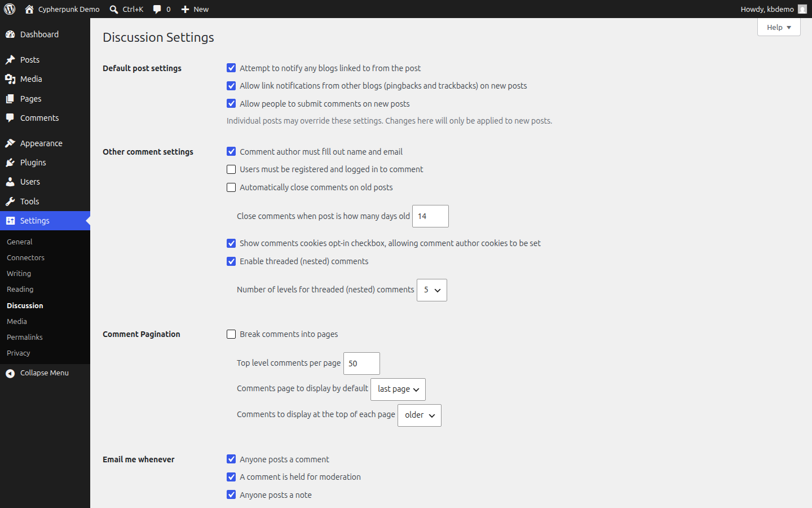Open Writing settings submenu
This screenshot has height=508, width=812.
tap(19, 273)
